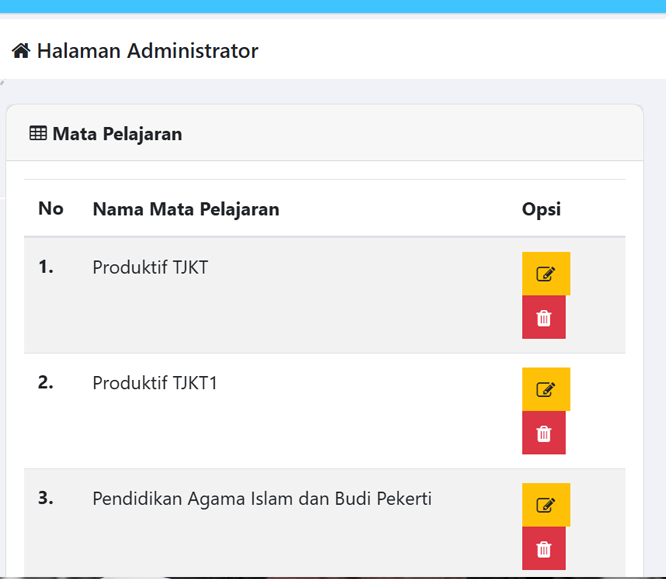This screenshot has width=666, height=579.
Task: Click the Nama Mata Pelajaran column header
Action: pos(186,209)
